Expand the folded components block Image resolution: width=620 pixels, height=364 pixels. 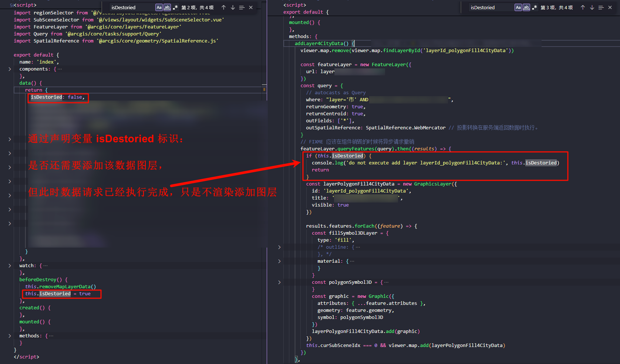tap(10, 69)
